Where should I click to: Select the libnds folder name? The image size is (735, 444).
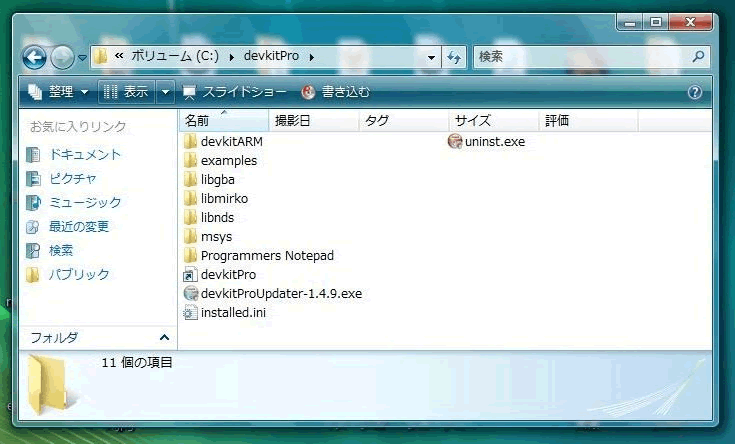[217, 218]
